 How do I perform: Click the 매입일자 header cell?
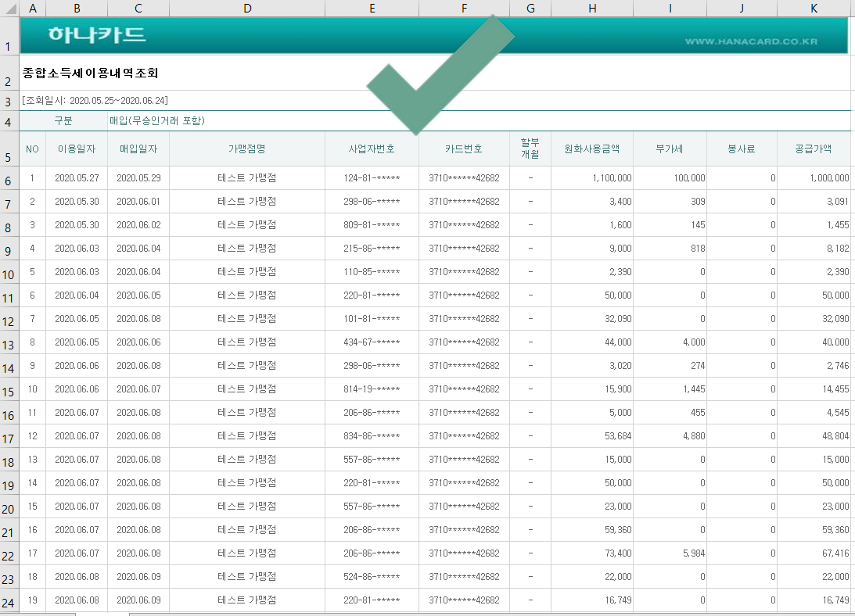pyautogui.click(x=138, y=149)
